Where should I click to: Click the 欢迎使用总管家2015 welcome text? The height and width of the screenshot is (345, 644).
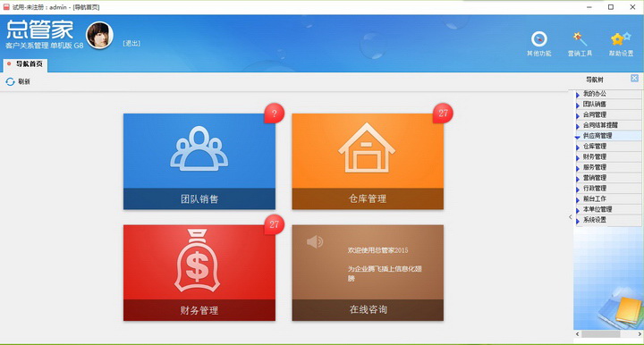[x=377, y=250]
